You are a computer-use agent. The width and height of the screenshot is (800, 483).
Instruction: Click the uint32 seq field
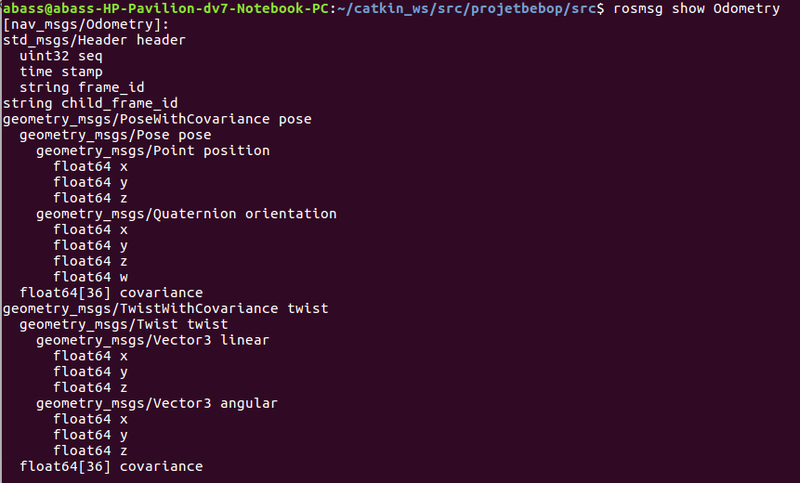coord(61,56)
